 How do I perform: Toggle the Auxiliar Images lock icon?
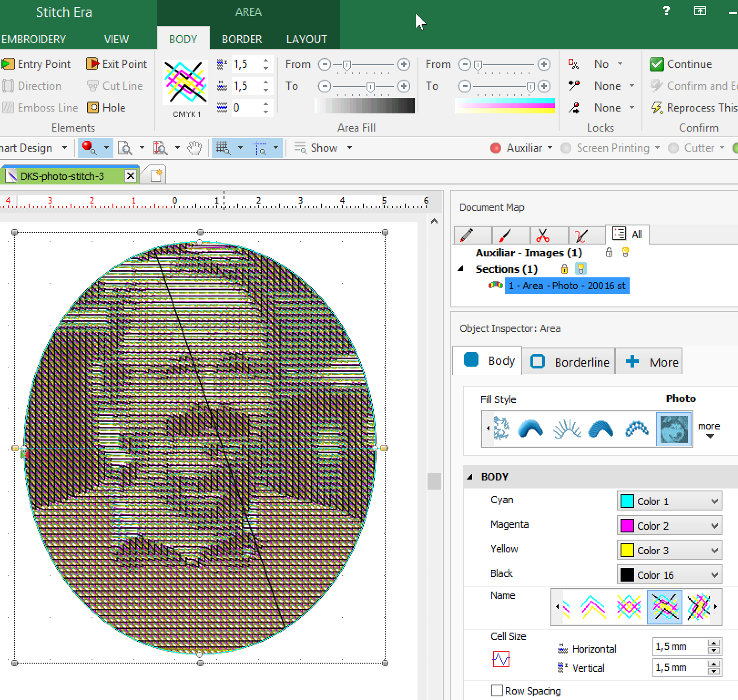609,252
